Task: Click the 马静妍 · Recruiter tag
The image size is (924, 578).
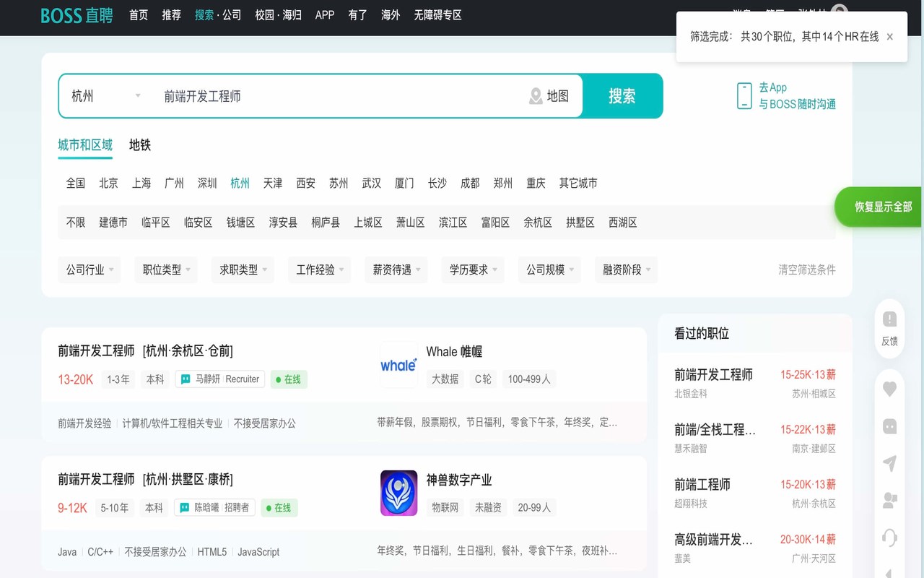Action: point(220,379)
